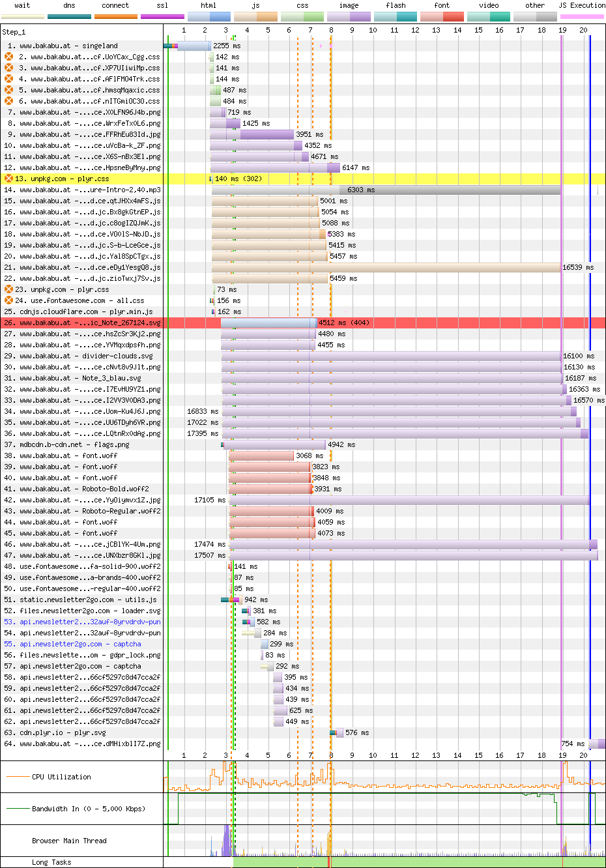Image resolution: width=606 pixels, height=868 pixels.
Task: Click the blocked icon on request 13 plyr.css
Action: pyautogui.click(x=8, y=179)
